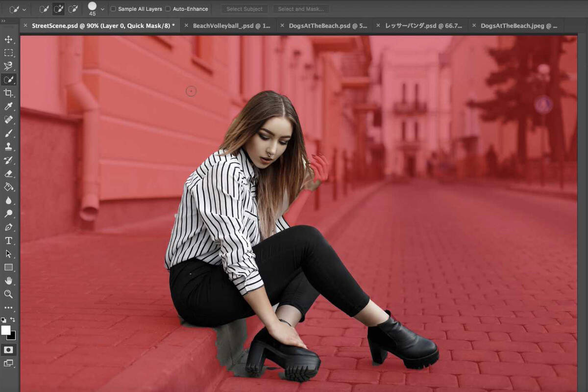
Task: Enable Sample All Layers checkbox
Action: pos(113,9)
